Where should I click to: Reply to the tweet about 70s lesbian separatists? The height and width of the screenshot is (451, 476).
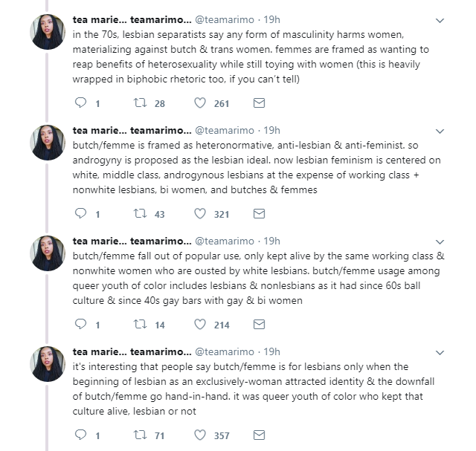81,103
